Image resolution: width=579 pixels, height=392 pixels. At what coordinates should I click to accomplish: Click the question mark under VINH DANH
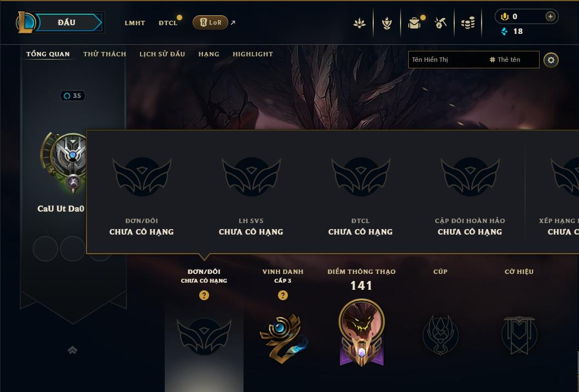click(283, 295)
